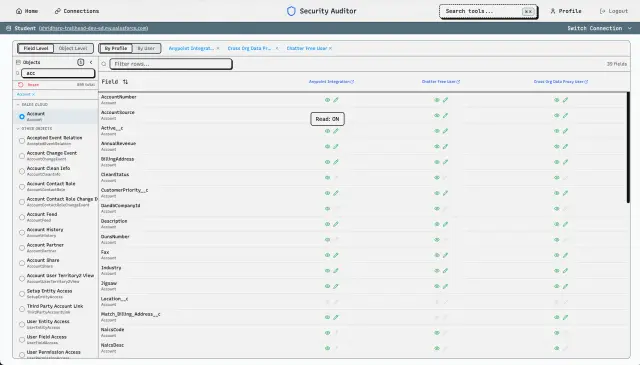Click the Filter rows input
Screen dimensions: 640x365
pos(171,64)
